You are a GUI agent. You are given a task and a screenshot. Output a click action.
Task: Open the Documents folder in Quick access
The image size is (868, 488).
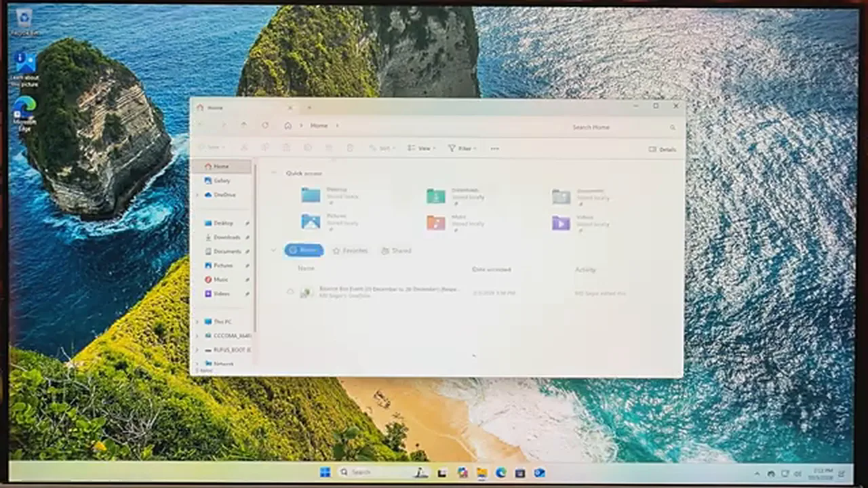click(x=580, y=196)
